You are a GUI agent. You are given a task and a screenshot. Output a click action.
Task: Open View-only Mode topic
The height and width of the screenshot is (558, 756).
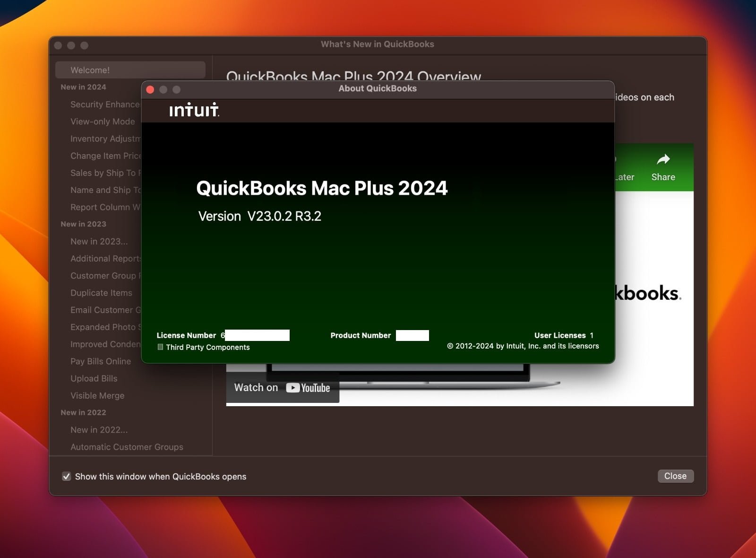click(x=103, y=122)
